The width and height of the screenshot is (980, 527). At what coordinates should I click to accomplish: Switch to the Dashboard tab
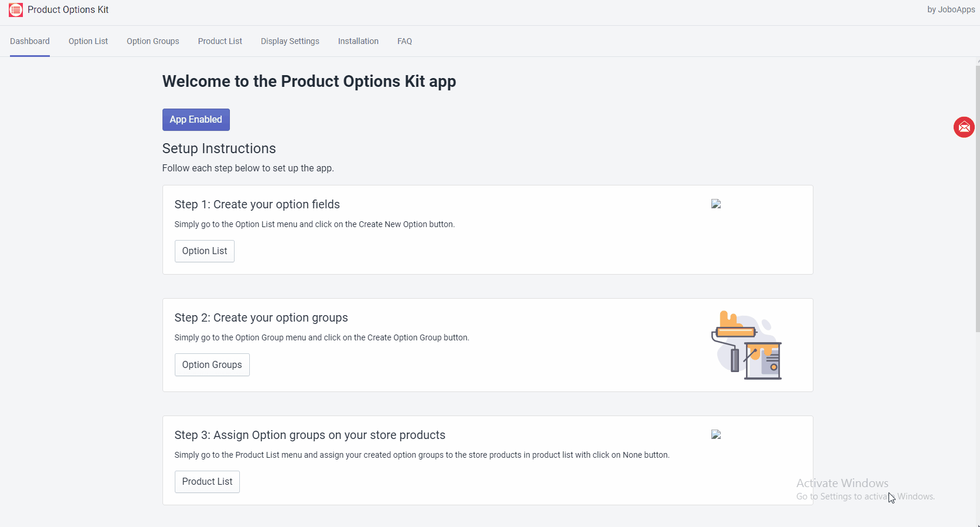point(30,41)
